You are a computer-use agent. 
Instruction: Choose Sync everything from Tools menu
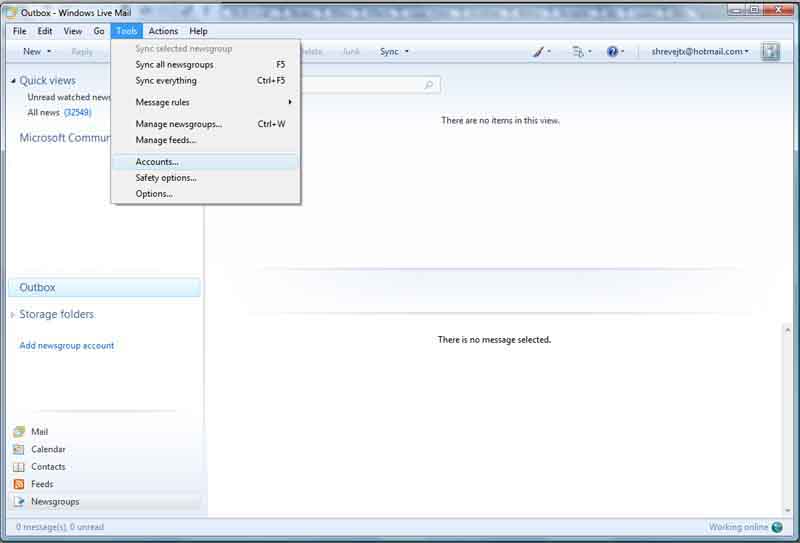pos(205,81)
